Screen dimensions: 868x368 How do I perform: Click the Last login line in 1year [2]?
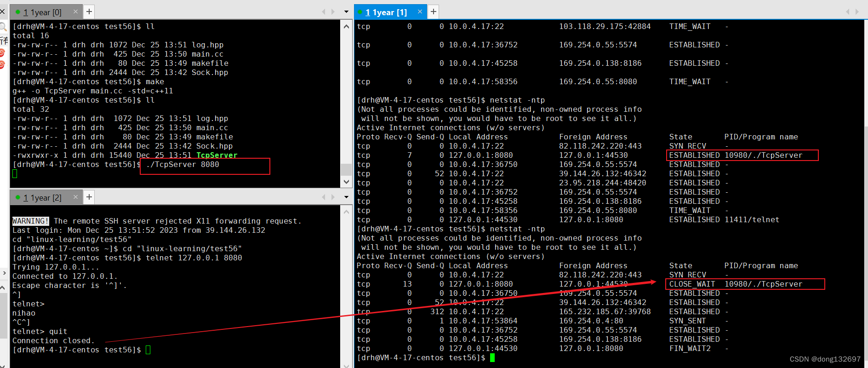point(138,230)
